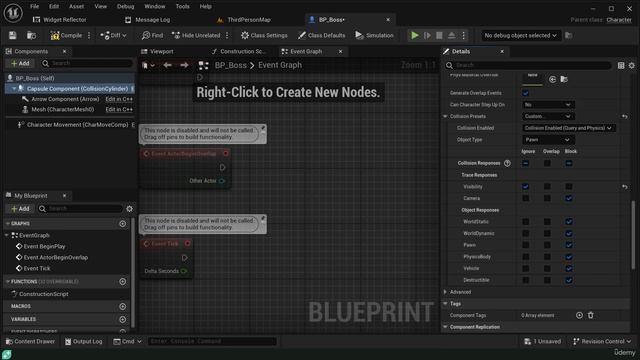Compile the BP_Boss blueprint

66,36
